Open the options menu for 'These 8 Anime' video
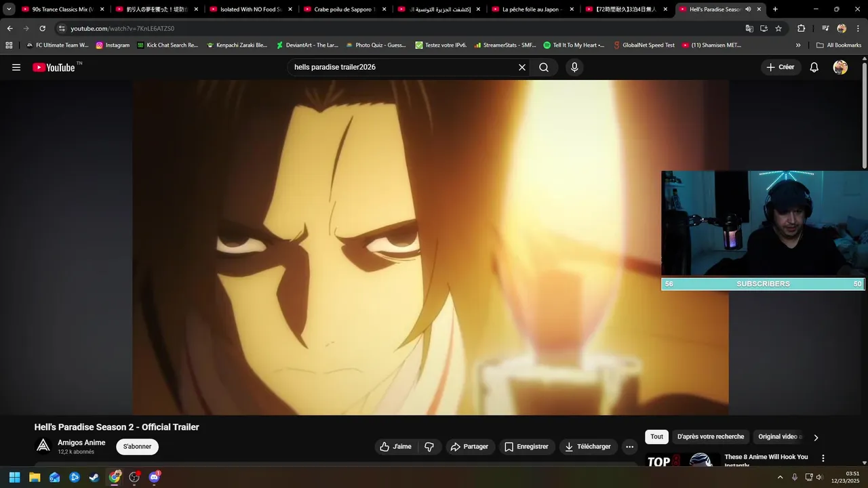 pos(823,459)
